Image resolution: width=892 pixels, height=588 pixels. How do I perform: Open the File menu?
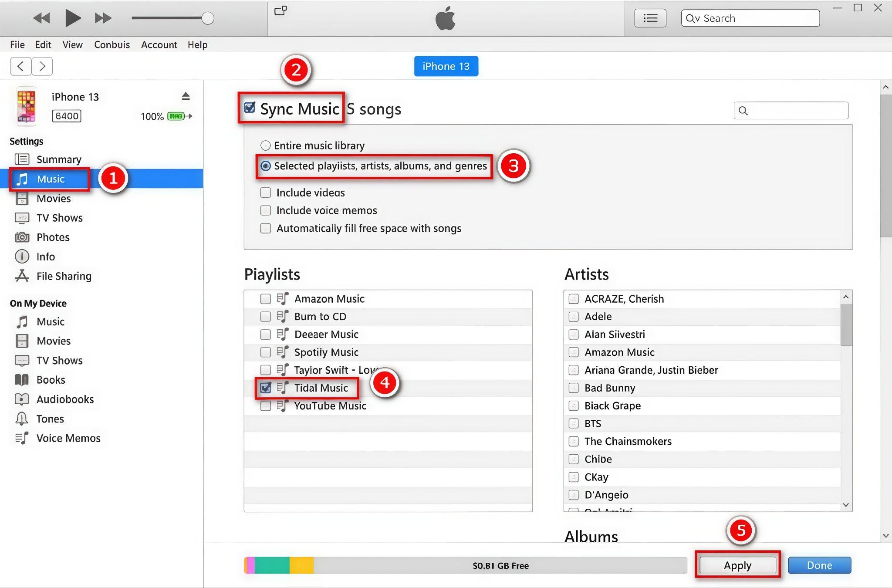pyautogui.click(x=17, y=44)
